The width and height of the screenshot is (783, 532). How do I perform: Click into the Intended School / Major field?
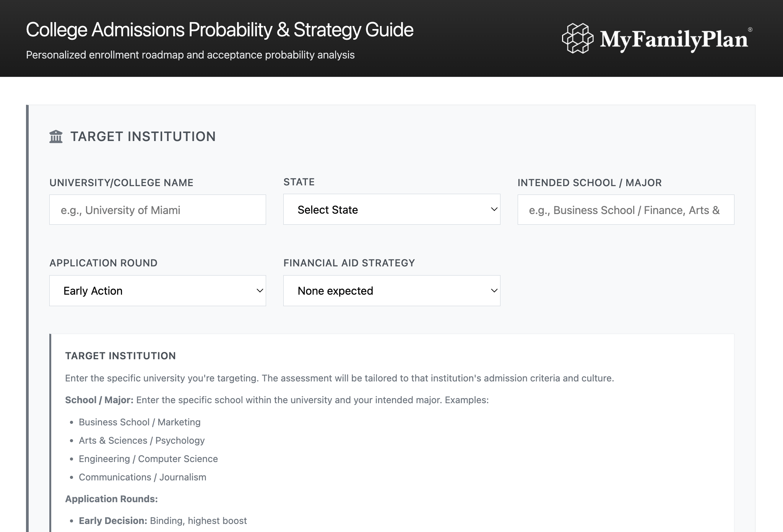point(625,210)
